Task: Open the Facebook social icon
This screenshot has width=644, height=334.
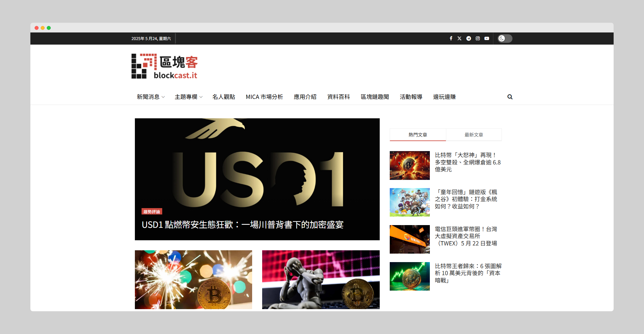Action: click(451, 39)
